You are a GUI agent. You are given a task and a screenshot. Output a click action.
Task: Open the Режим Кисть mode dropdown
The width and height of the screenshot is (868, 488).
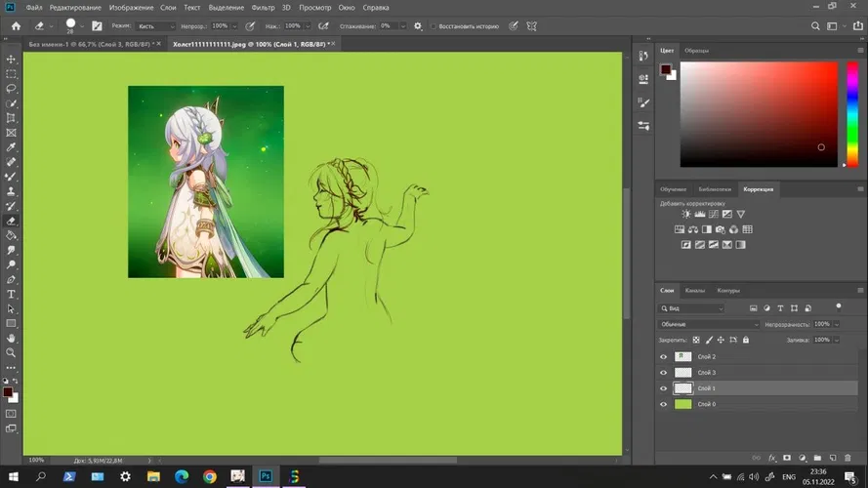pyautogui.click(x=155, y=26)
